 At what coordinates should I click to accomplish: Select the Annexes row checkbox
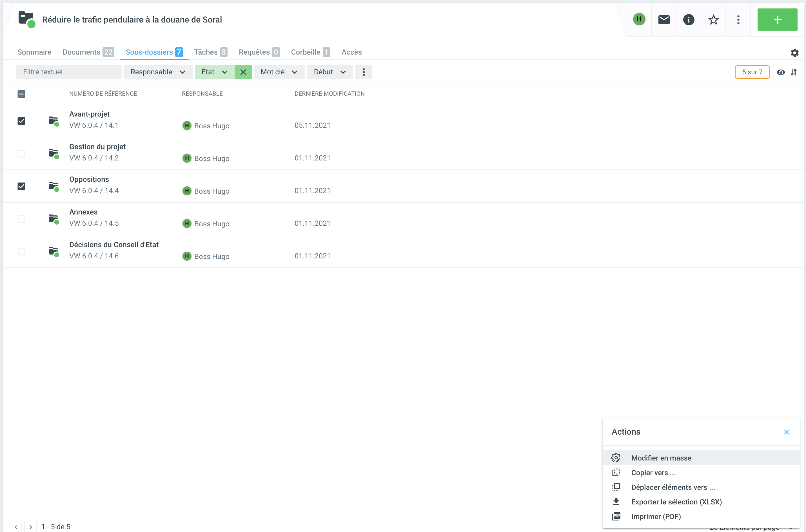[21, 219]
